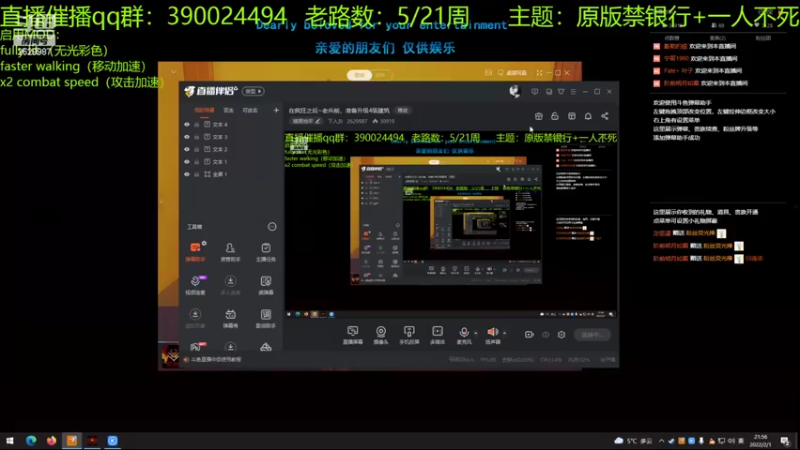800x450 pixels.
Task: Toggle the preview eye icon in bottom bar
Action: point(545,335)
